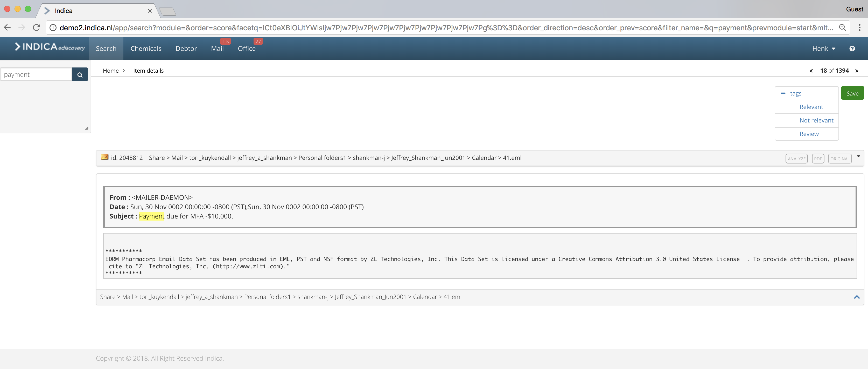Click the Save button
The image size is (868, 369).
coord(852,93)
